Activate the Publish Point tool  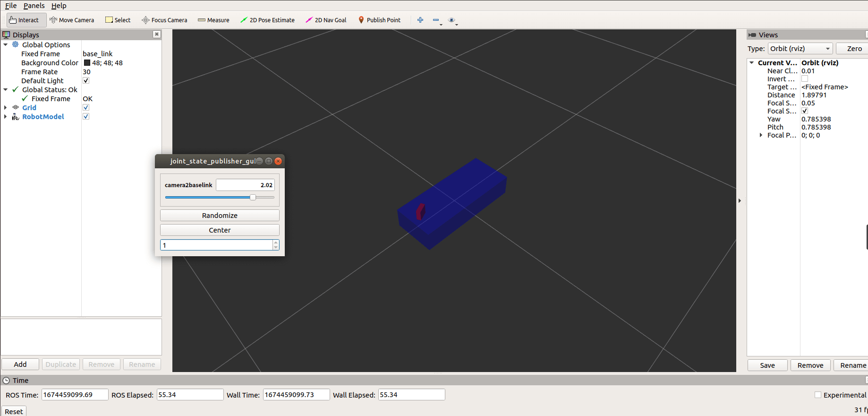[379, 20]
